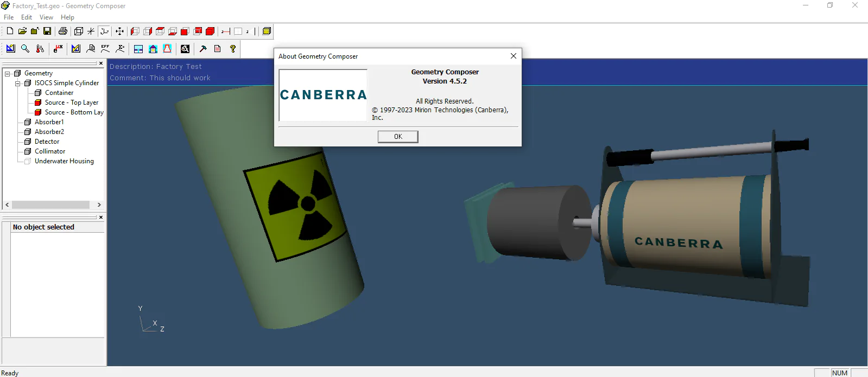Select Detector in the geometry tree
Screen dimensions: 868x377
tap(47, 142)
